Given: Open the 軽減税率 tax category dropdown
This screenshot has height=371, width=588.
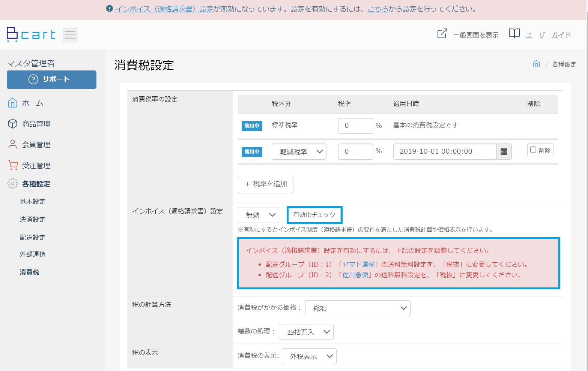Looking at the screenshot, I should 299,151.
